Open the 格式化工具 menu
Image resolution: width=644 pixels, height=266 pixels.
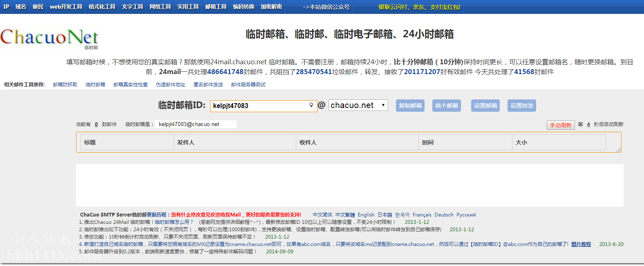pos(102,7)
